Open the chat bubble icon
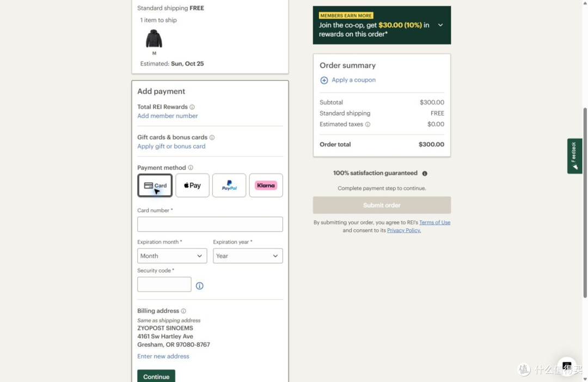 tap(567, 366)
